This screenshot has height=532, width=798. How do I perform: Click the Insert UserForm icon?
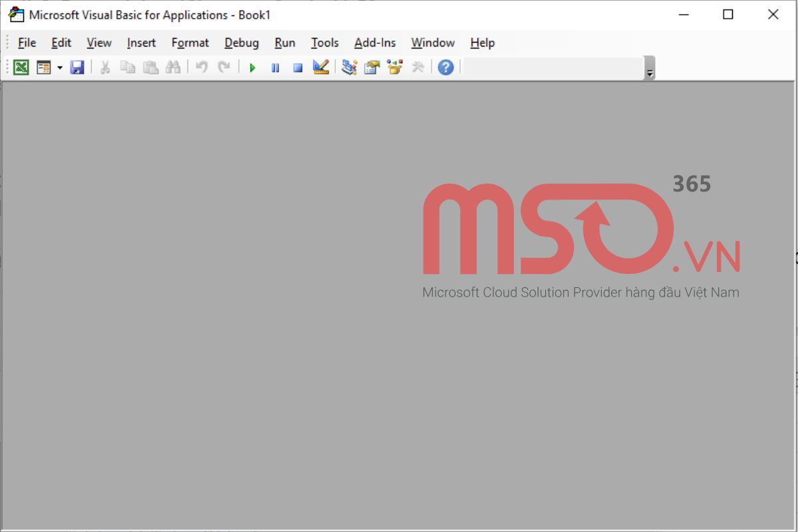click(44, 67)
